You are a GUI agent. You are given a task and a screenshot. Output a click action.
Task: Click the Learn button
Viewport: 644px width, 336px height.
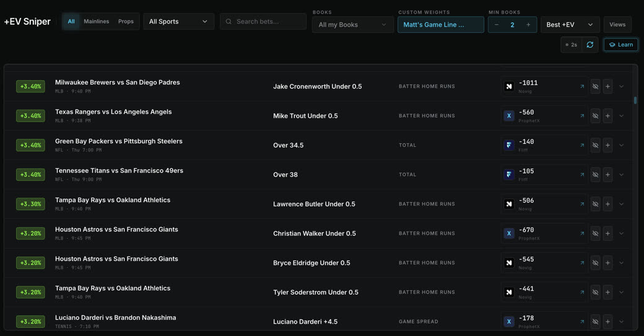click(x=621, y=45)
